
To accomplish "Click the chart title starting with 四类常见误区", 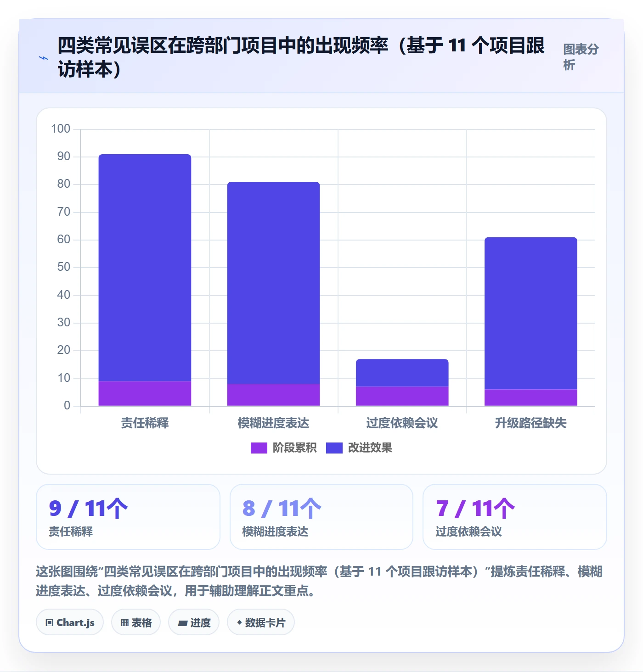I will coord(301,57).
